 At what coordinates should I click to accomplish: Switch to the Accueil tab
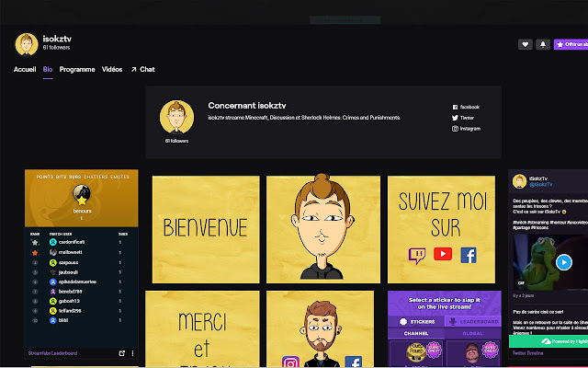(25, 70)
